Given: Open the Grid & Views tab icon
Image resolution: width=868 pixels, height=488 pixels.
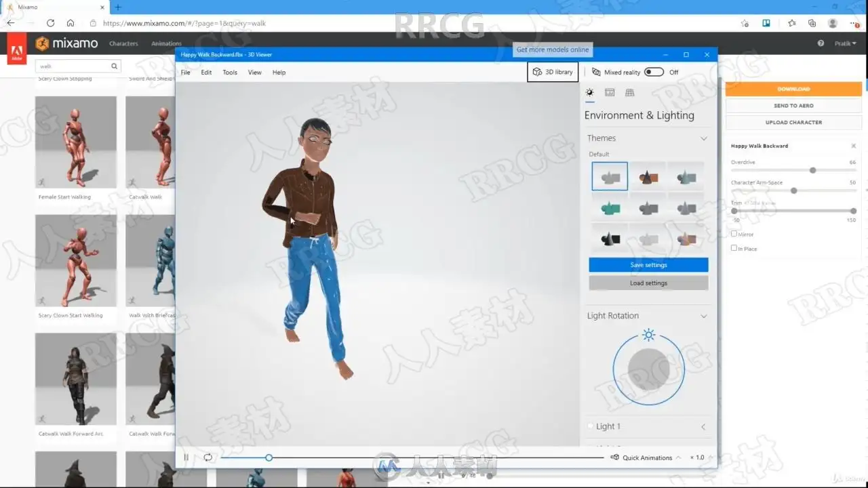Looking at the screenshot, I should [x=630, y=92].
